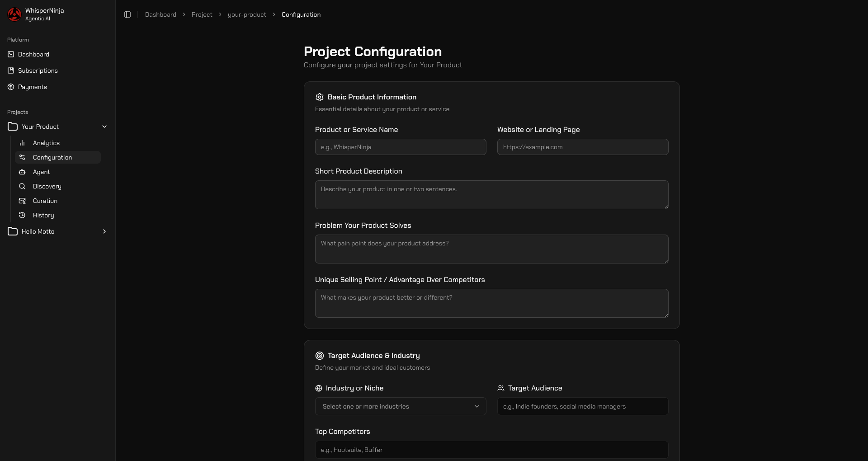Open Discovery in the project menu

(x=47, y=186)
